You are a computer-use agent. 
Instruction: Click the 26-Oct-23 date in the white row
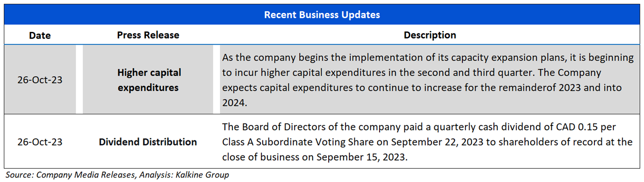[x=40, y=142]
